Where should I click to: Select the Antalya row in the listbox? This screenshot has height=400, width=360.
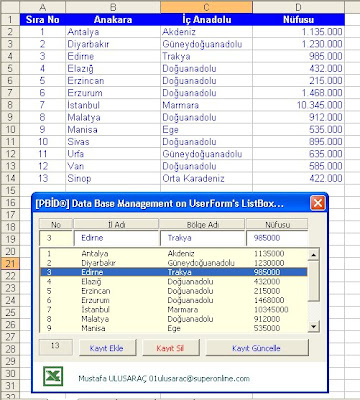pyautogui.click(x=174, y=253)
